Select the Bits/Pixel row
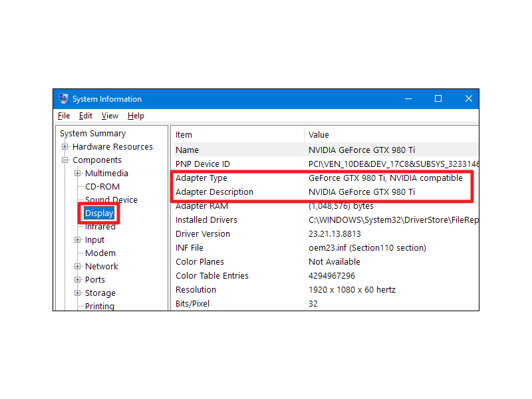 pyautogui.click(x=326, y=303)
